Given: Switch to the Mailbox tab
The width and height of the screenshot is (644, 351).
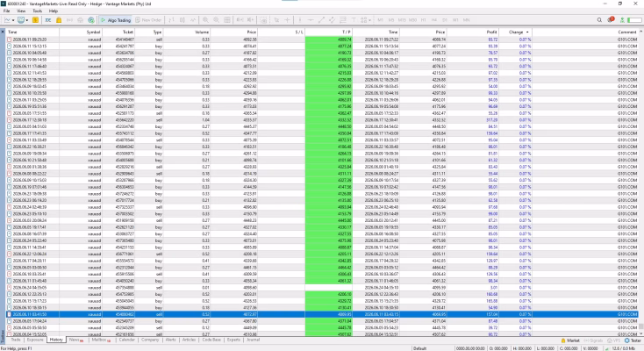Looking at the screenshot, I should (101, 340).
